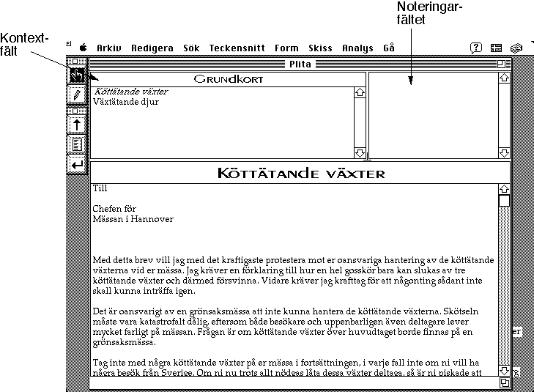Click down arrow of main text scrollbar
The image size is (534, 392).
(505, 371)
